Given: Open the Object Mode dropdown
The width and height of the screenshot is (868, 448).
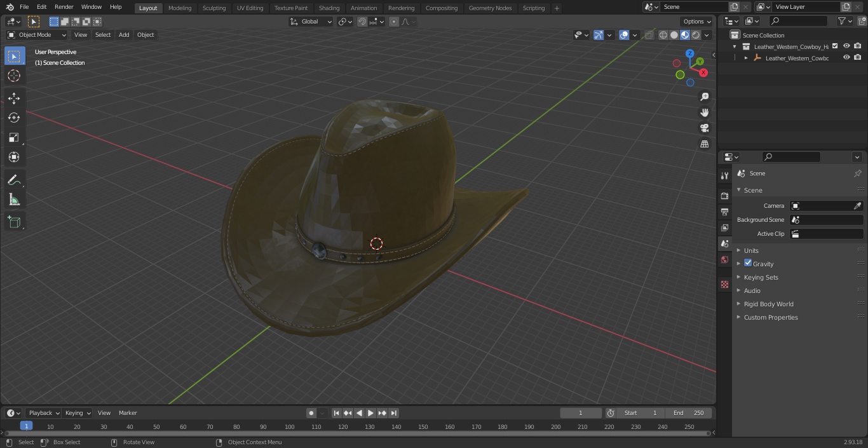Looking at the screenshot, I should pos(37,35).
